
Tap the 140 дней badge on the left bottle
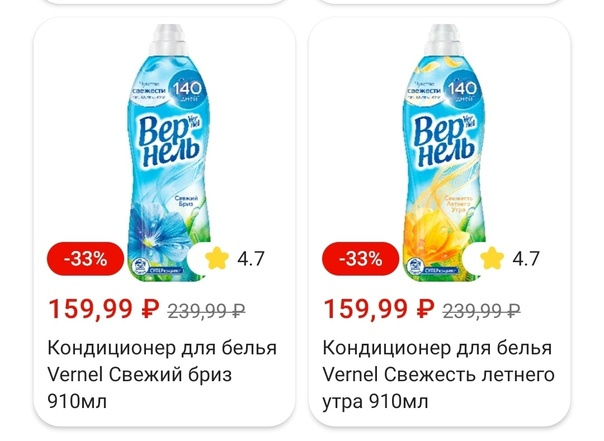pyautogui.click(x=187, y=90)
